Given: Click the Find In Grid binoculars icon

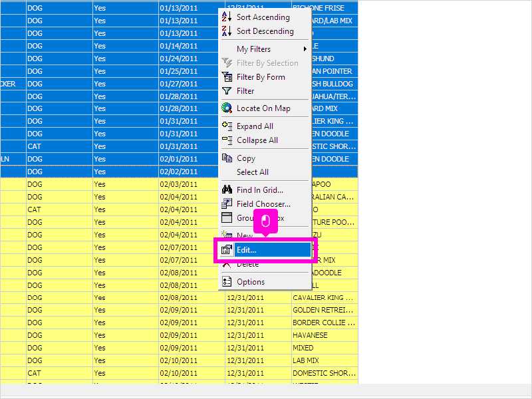Looking at the screenshot, I should [227, 190].
